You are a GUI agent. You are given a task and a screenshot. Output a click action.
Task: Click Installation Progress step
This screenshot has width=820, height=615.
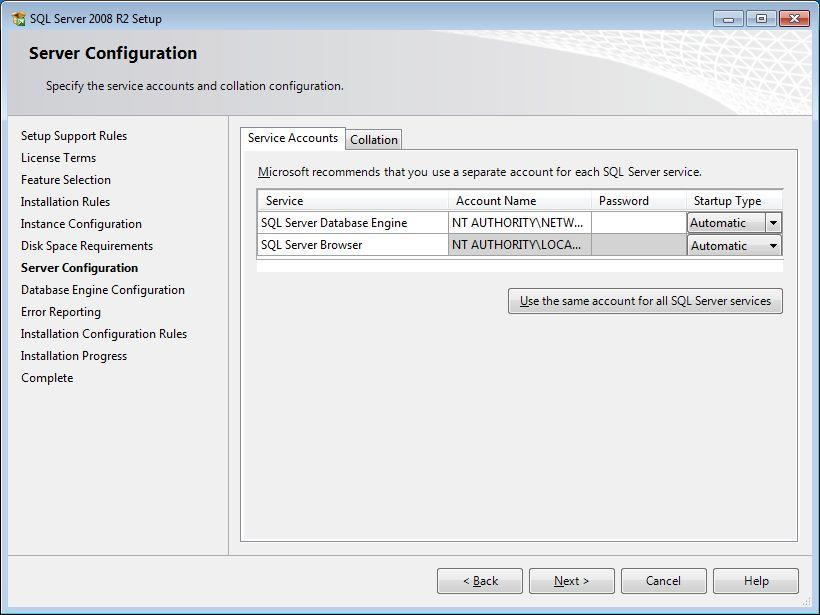[74, 356]
